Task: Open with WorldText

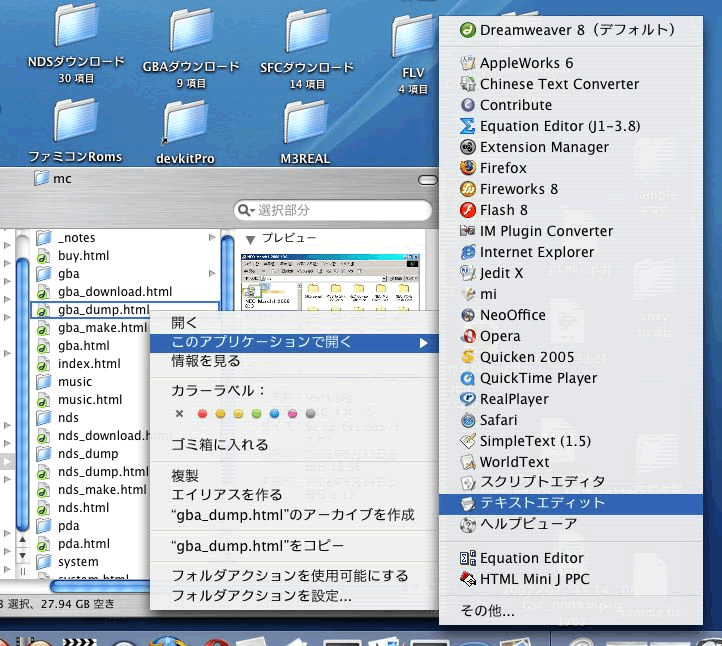Action: (571, 462)
